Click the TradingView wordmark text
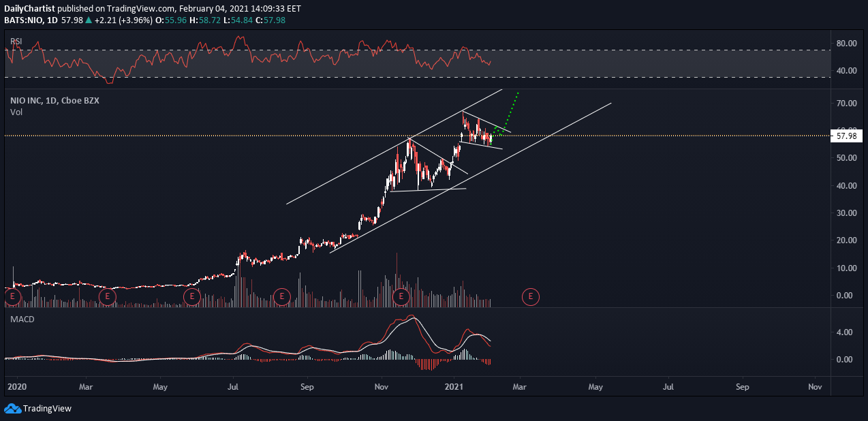 47,409
